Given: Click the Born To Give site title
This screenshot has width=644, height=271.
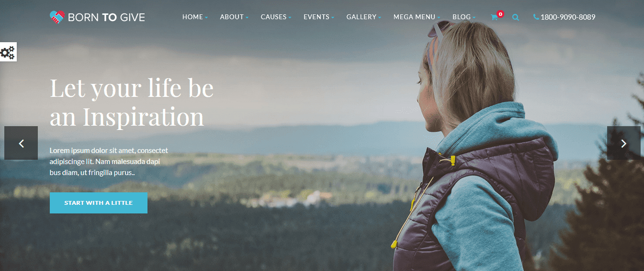Looking at the screenshot, I should point(106,18).
